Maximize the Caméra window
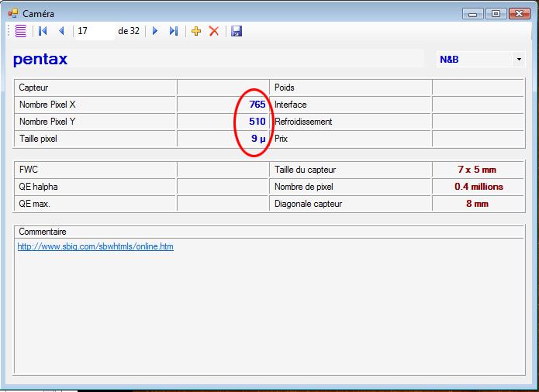The image size is (539, 392). click(496, 14)
